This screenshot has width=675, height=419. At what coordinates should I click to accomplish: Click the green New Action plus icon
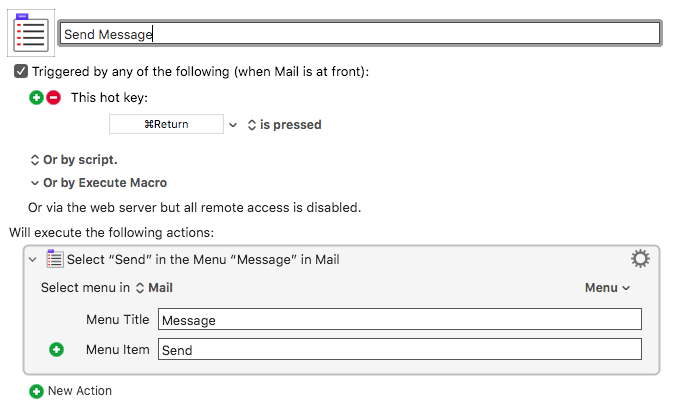point(37,391)
